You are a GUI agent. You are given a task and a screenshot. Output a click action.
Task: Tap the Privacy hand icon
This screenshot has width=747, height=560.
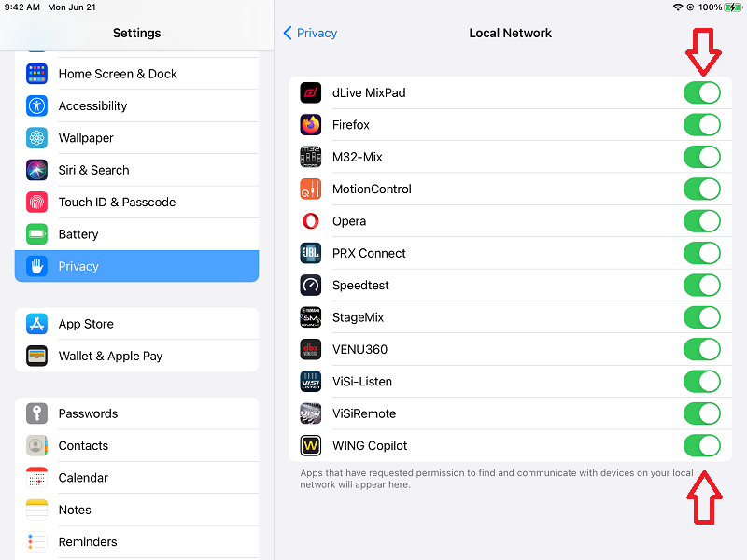36,266
